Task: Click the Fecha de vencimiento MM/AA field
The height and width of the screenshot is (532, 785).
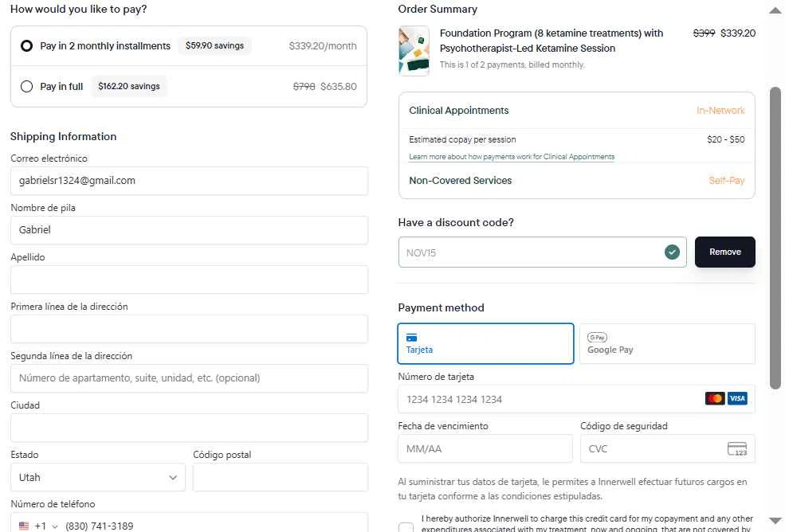Action: coord(485,449)
